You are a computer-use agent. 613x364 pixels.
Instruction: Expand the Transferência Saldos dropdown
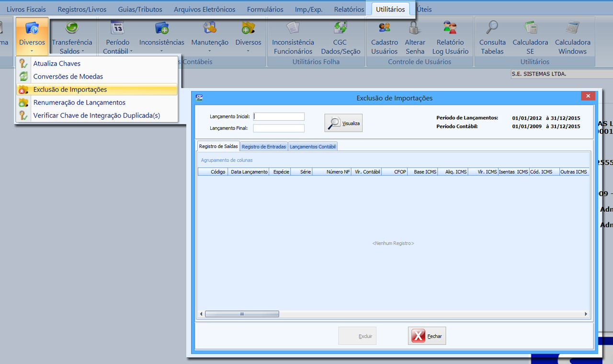click(72, 46)
